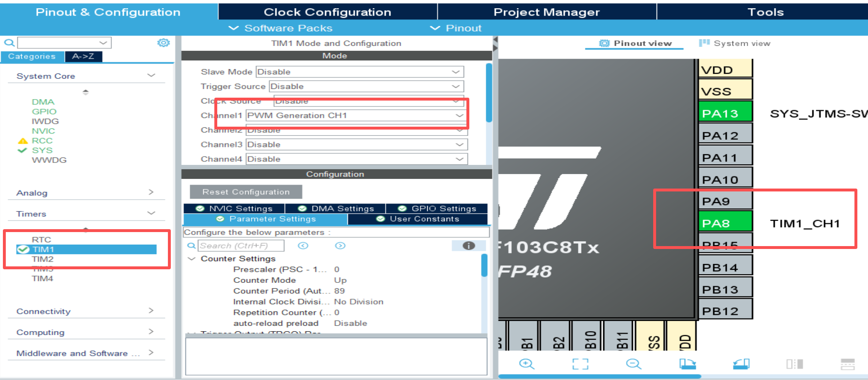Image resolution: width=868 pixels, height=380 pixels.
Task: Go to the previous parameter search result
Action: (x=303, y=246)
